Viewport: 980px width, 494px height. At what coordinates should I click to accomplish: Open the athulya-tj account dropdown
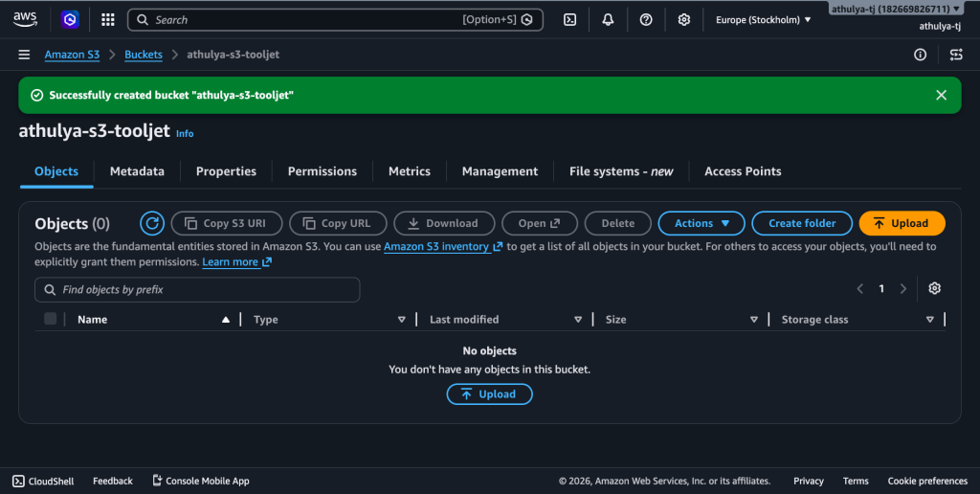tap(896, 9)
